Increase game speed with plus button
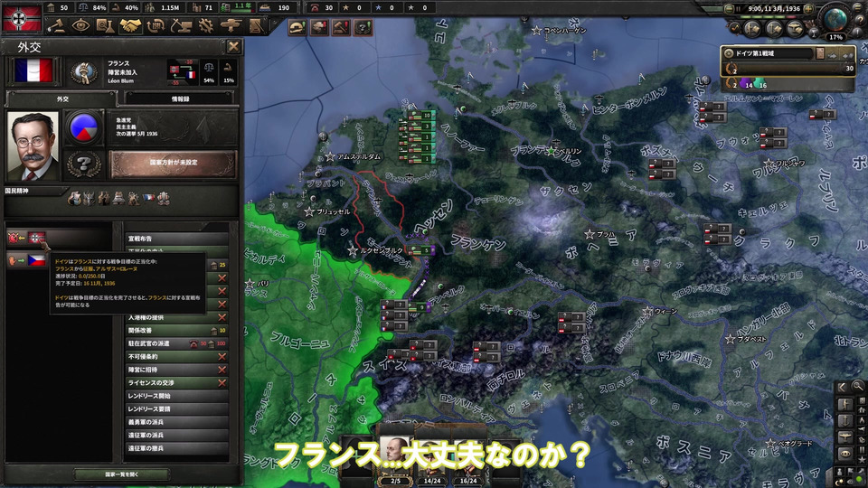This screenshot has height=488, width=868. coord(809,9)
